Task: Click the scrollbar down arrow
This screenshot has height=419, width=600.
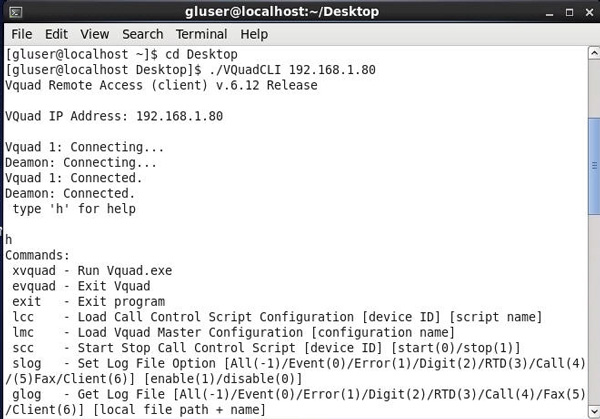Action: tap(594, 412)
